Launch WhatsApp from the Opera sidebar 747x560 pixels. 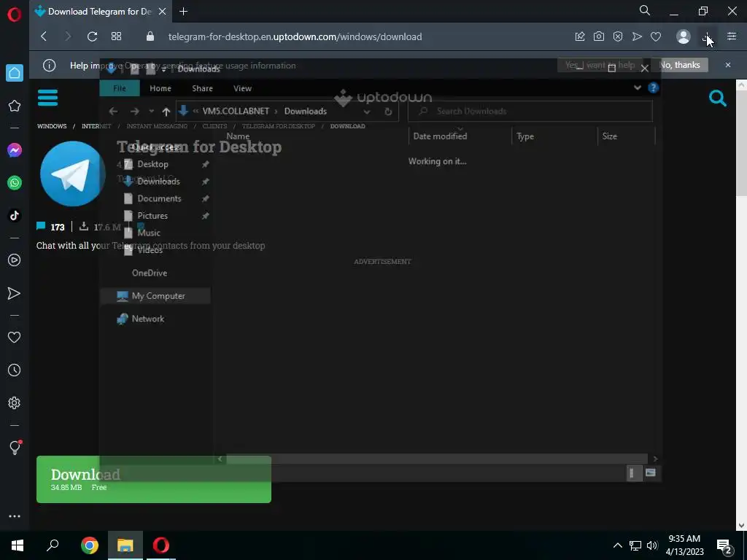coord(15,183)
